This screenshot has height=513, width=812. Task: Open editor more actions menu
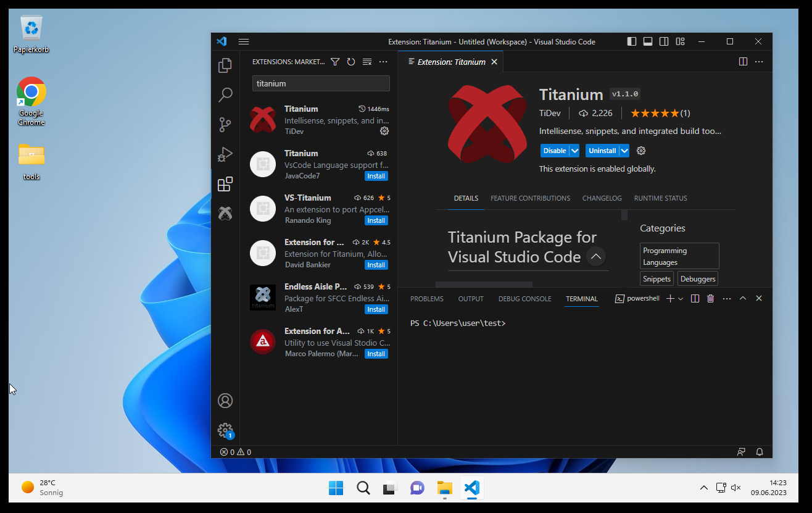point(760,62)
